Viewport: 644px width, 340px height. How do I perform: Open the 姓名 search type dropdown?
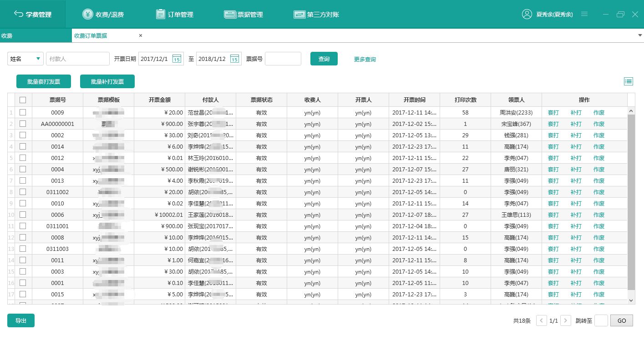pos(25,59)
